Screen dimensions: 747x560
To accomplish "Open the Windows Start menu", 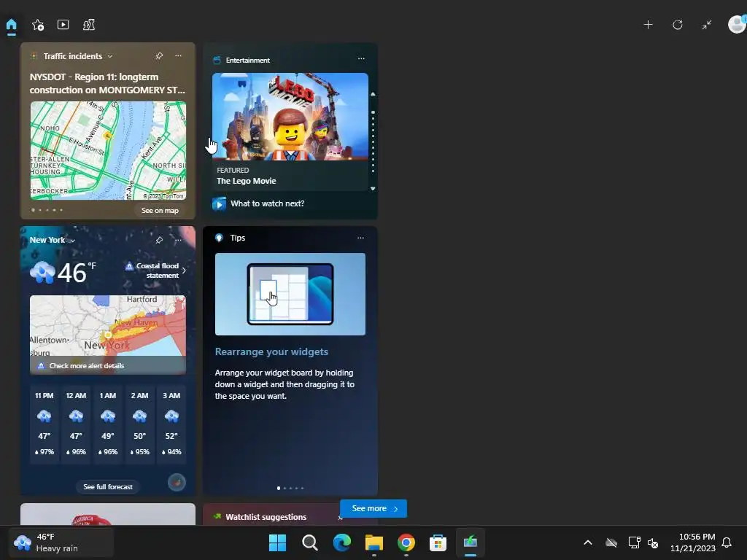I will 277,542.
